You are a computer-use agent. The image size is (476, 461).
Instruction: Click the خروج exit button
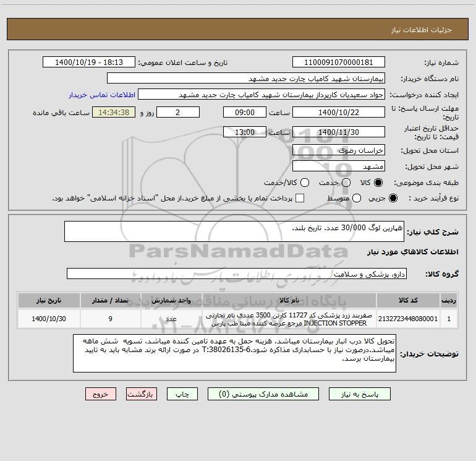point(101,394)
